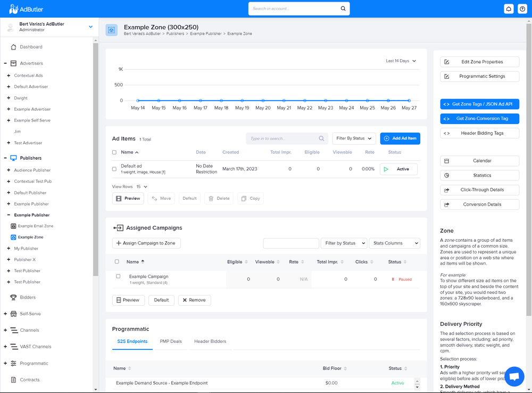Click the Programmatic Settings button
532x393 pixels.
tap(479, 77)
